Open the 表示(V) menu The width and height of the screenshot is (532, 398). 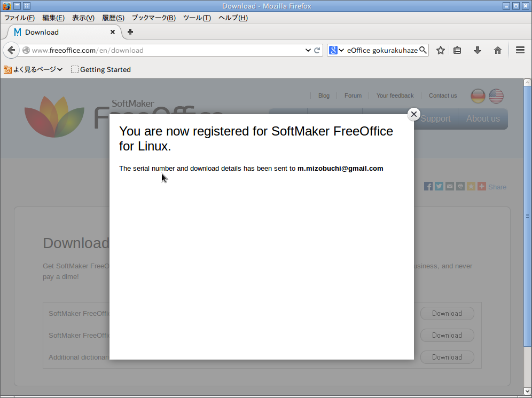click(x=83, y=18)
